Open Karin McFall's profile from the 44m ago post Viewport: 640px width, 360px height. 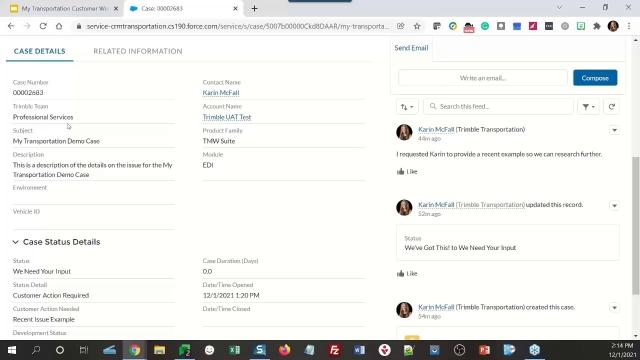tap(436, 129)
